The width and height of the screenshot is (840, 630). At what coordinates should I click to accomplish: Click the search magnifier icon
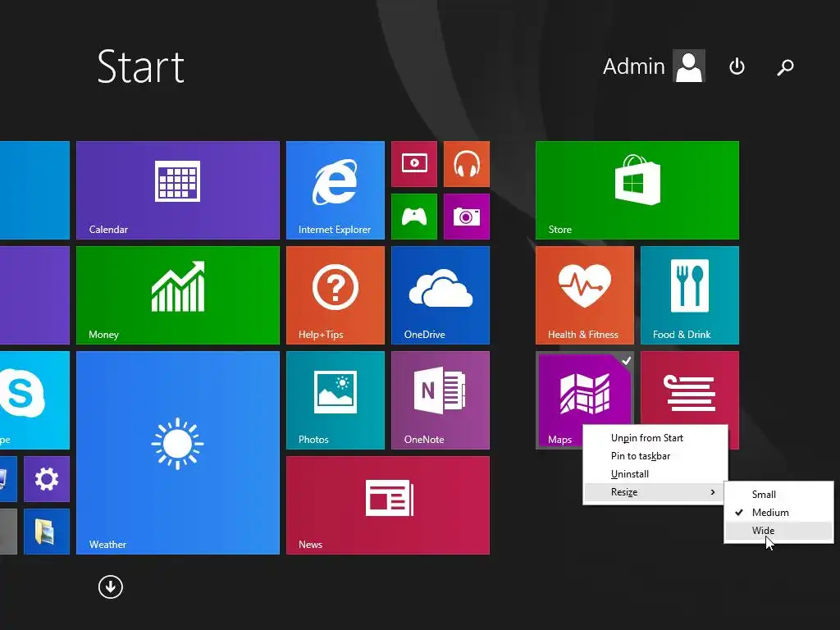point(785,66)
